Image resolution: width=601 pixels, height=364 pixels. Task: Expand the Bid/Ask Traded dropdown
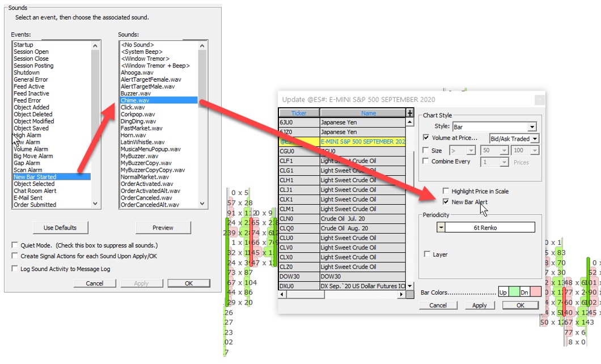pos(535,138)
